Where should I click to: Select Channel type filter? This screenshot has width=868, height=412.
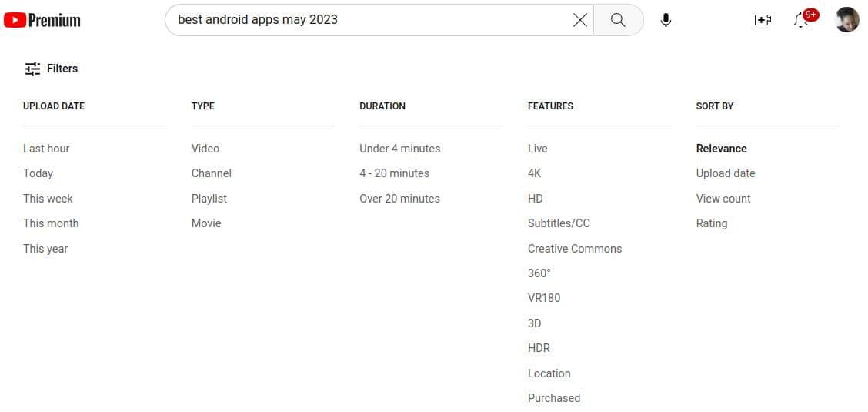coord(212,173)
